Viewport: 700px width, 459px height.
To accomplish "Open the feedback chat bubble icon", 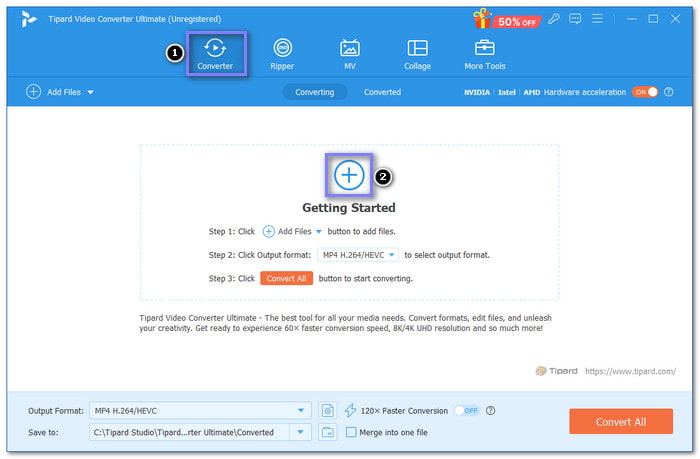I will [575, 19].
